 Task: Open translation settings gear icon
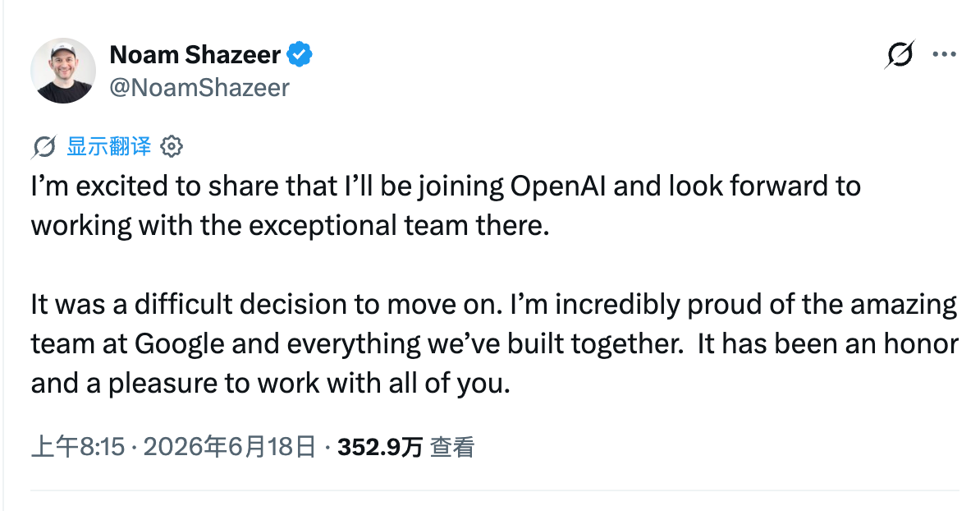172,147
